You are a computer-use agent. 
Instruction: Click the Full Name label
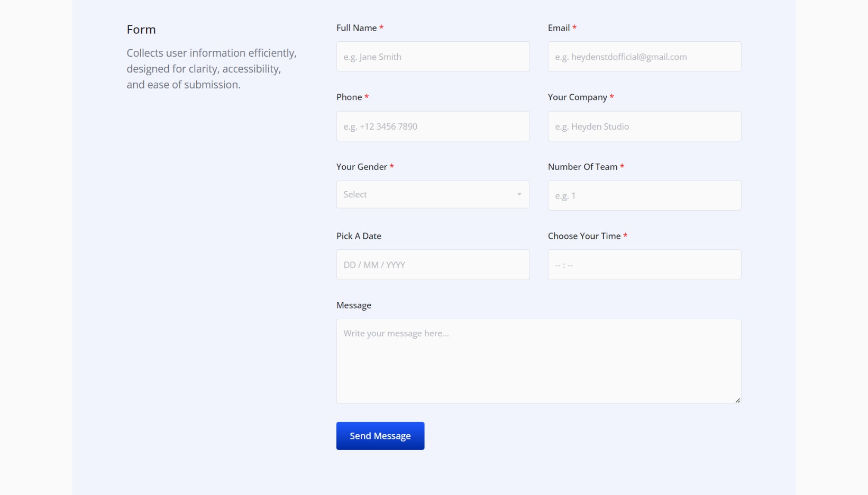(x=357, y=28)
